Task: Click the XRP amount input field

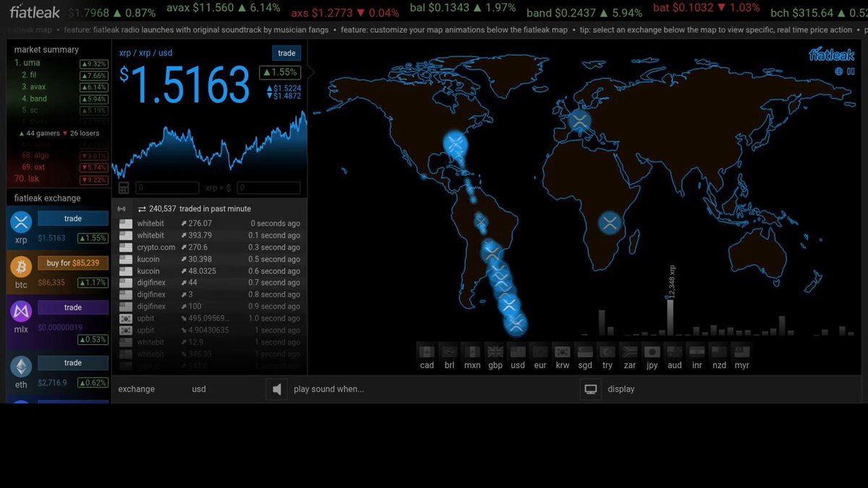Action: pyautogui.click(x=167, y=188)
